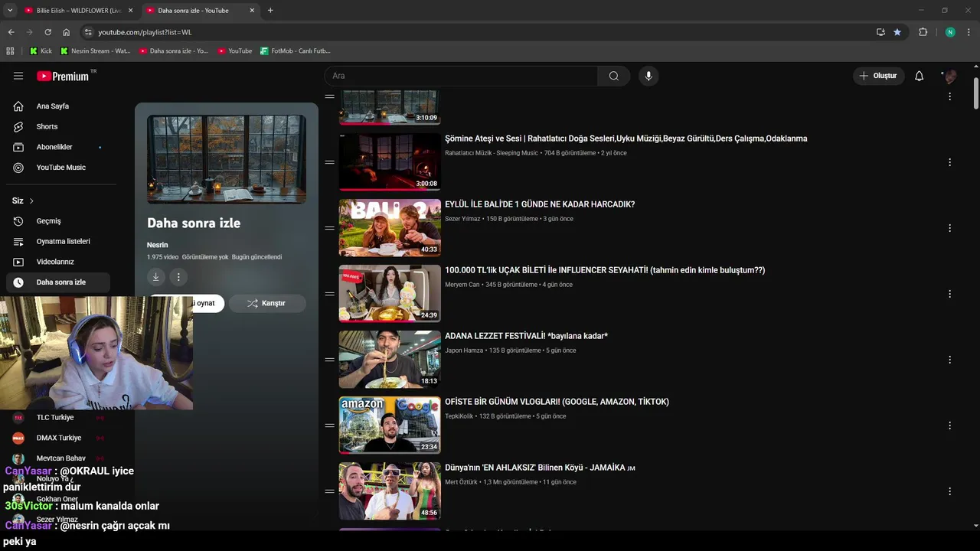Open Videolarınız in sidebar
The height and width of the screenshot is (551, 980).
[58, 262]
